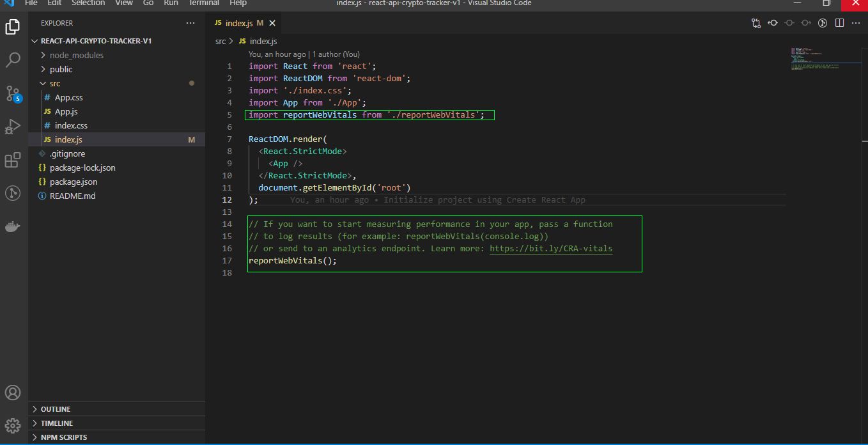Viewport: 868px width, 445px height.
Task: Click the Show Revision middle commit icon
Action: click(789, 23)
